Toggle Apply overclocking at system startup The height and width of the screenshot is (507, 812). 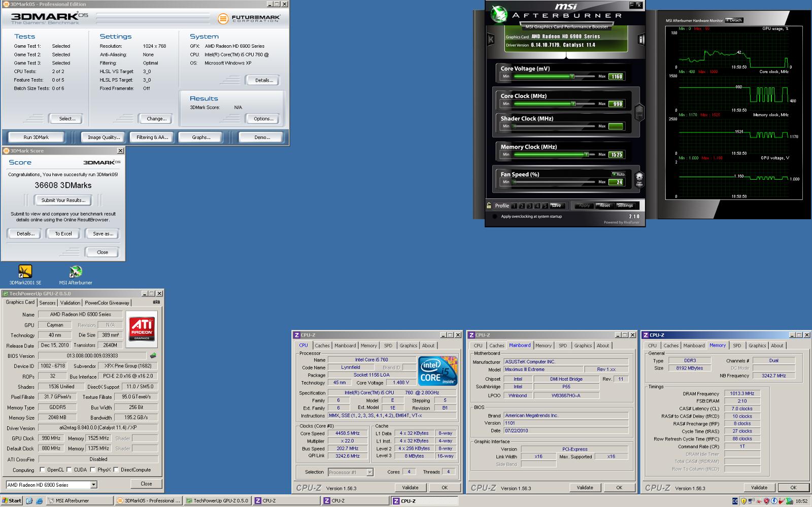(x=495, y=217)
